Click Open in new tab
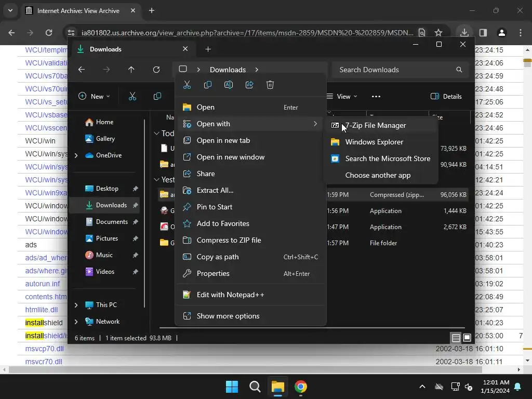Screen dimensions: 532x399 pos(251,140)
